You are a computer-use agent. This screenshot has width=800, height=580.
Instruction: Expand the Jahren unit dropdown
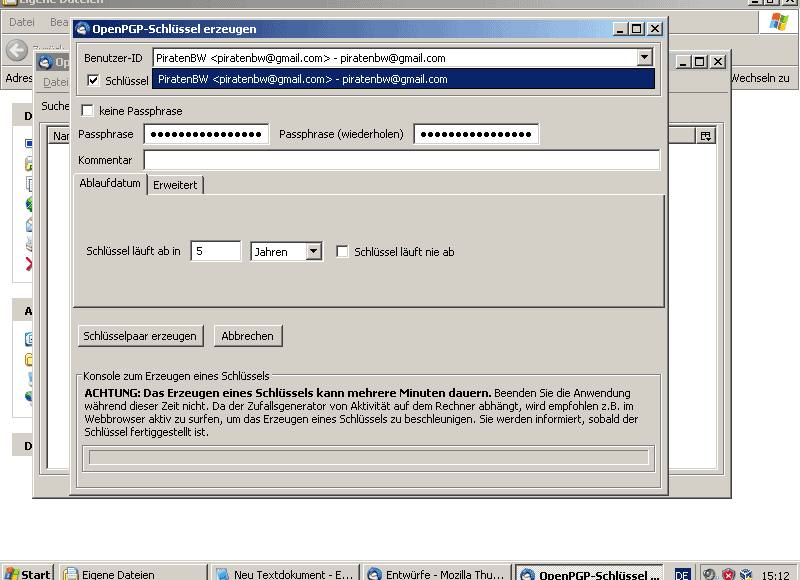[313, 251]
